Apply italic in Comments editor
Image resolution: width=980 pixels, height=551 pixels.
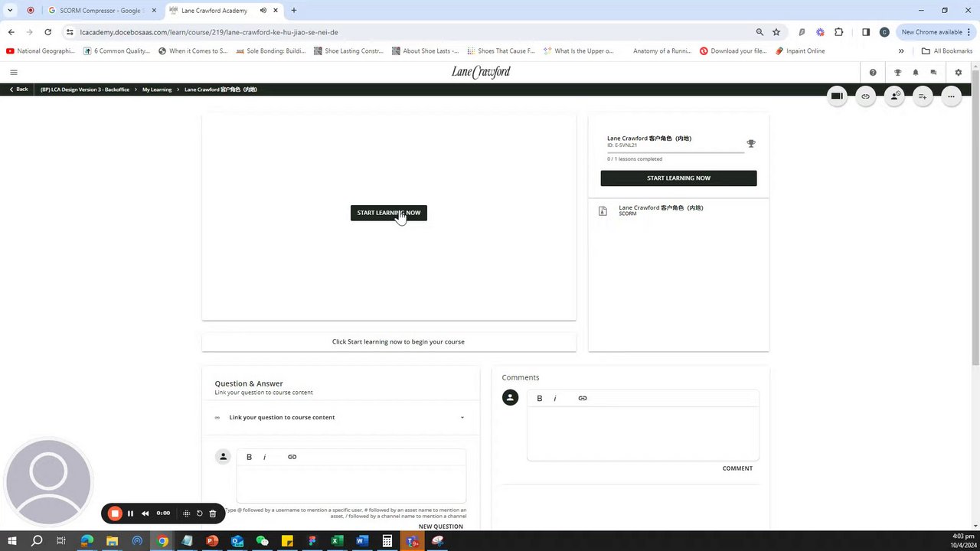click(555, 398)
